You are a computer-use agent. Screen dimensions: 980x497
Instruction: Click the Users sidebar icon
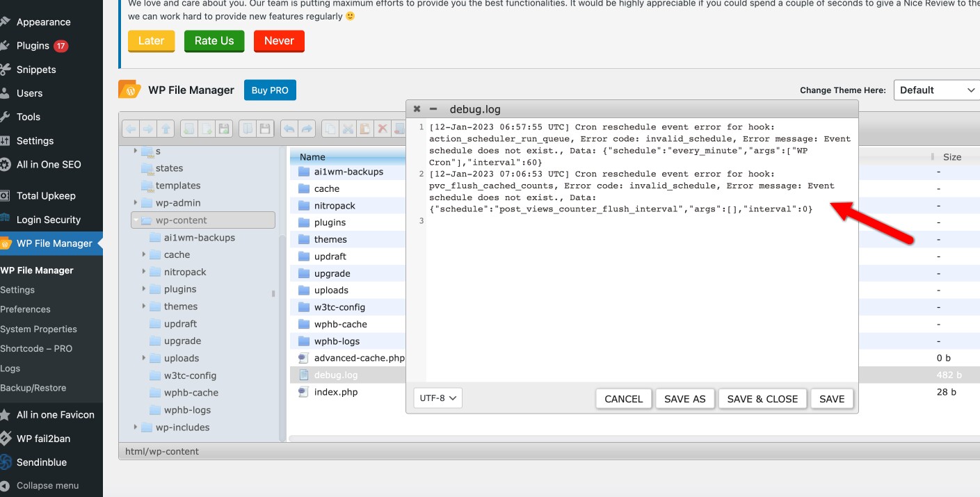click(x=6, y=93)
